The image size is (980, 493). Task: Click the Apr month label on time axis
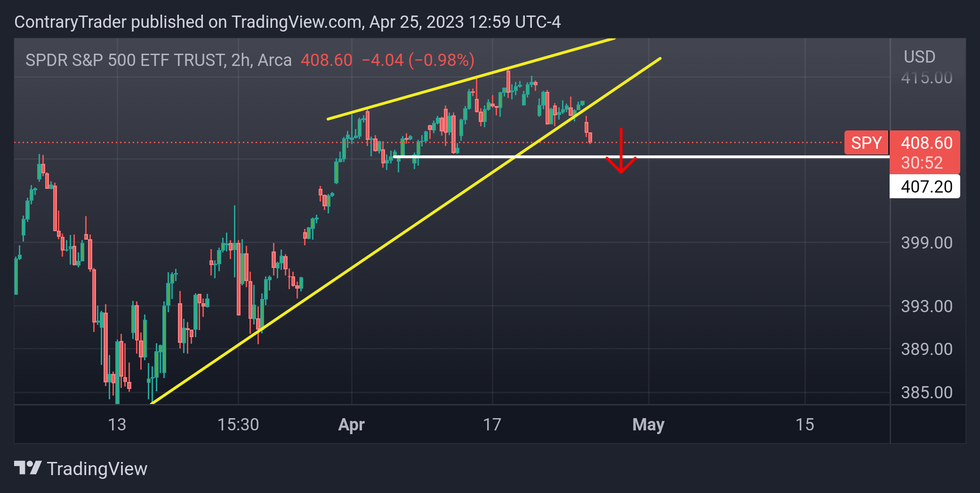coord(351,425)
